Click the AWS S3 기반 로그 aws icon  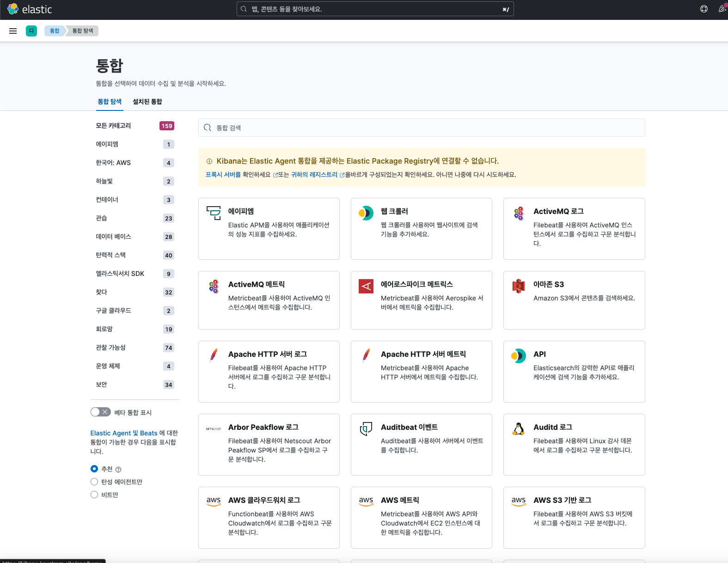(519, 502)
